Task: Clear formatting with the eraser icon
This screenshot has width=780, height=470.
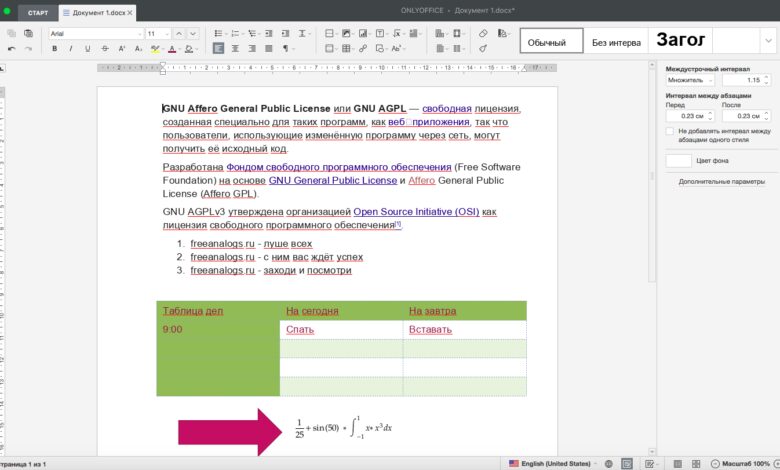Action: [483, 33]
